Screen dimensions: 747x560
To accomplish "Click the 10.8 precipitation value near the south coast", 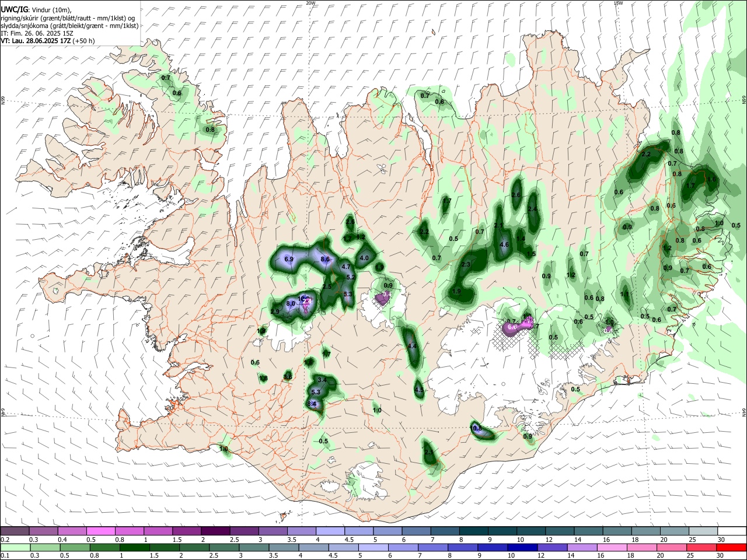I will 476,429.
